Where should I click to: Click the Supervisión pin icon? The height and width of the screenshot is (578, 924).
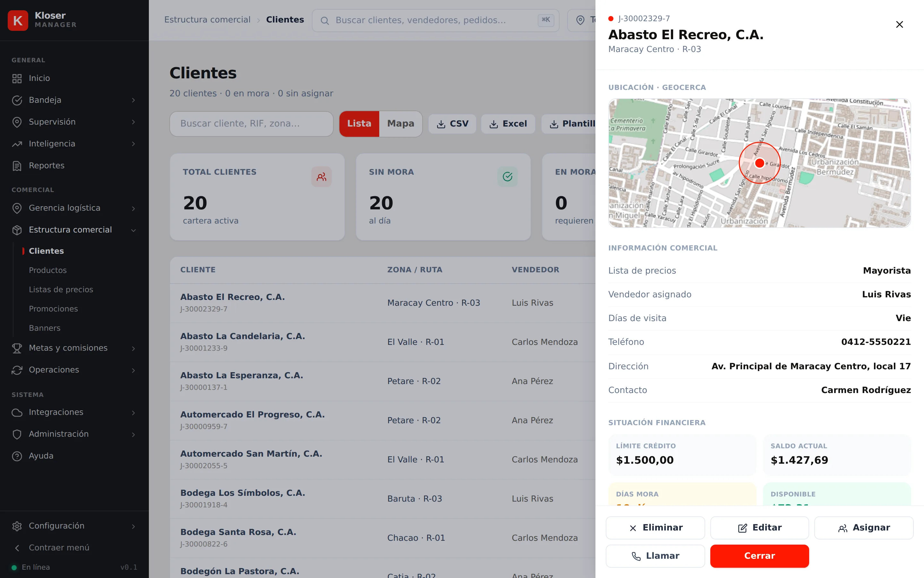(17, 122)
